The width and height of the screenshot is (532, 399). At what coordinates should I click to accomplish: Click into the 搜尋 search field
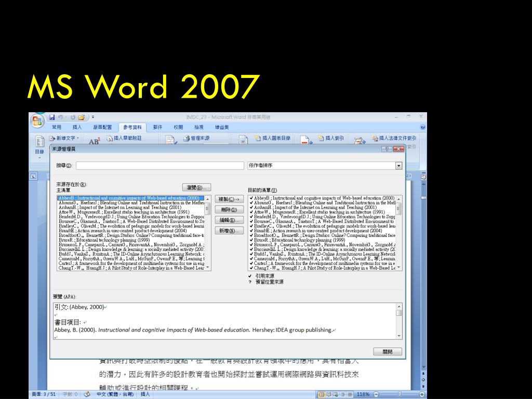coord(160,166)
